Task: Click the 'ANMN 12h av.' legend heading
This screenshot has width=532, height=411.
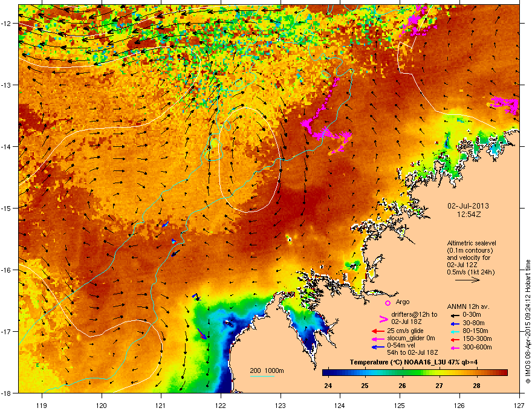Action: point(468,306)
